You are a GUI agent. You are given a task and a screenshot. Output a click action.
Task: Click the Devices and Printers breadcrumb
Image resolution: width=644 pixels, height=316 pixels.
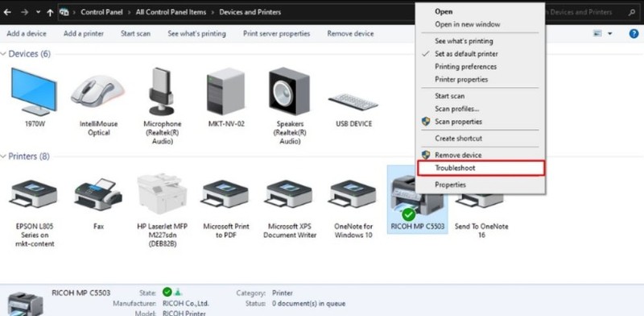click(x=250, y=12)
